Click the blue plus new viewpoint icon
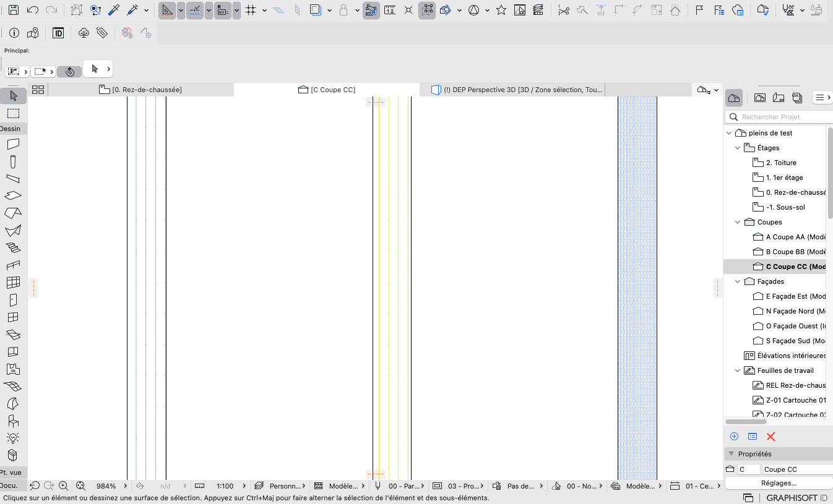 (734, 437)
